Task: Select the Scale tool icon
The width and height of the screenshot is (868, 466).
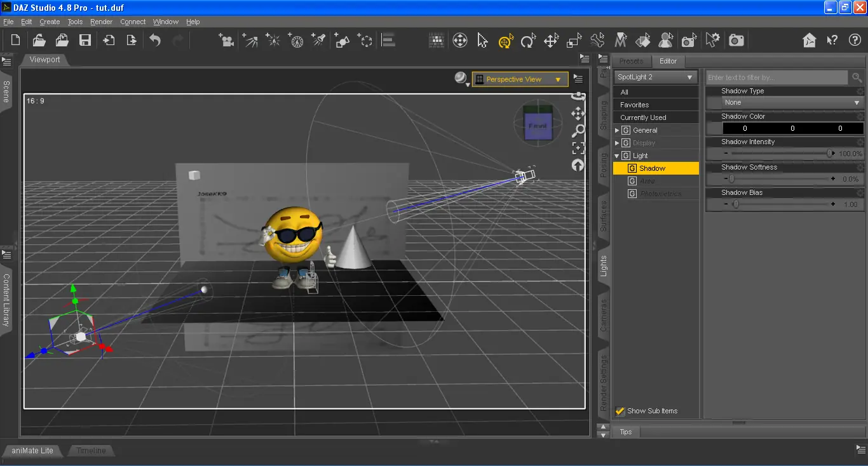Action: tap(574, 41)
